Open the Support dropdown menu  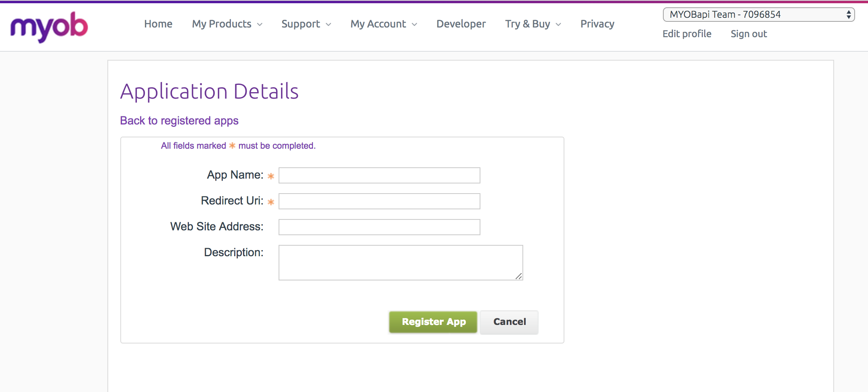tap(306, 24)
